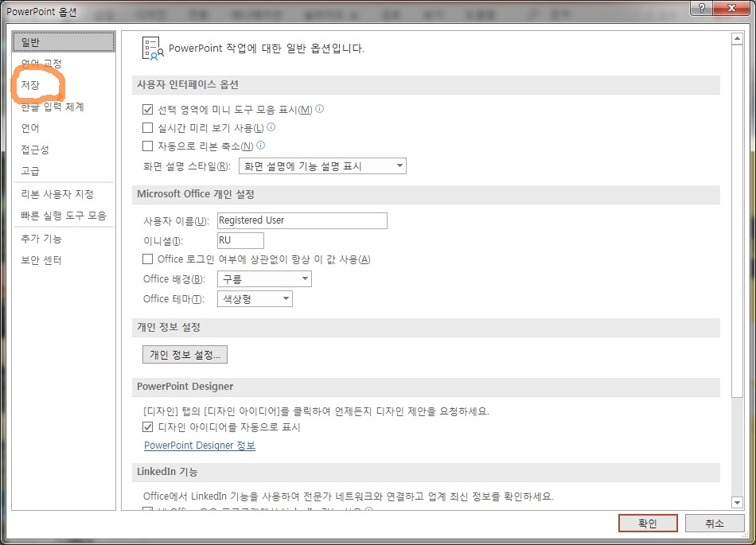The image size is (756, 545).
Task: Toggle 디자인 아이디어를 자동으로 표시 checkbox
Action: click(147, 427)
